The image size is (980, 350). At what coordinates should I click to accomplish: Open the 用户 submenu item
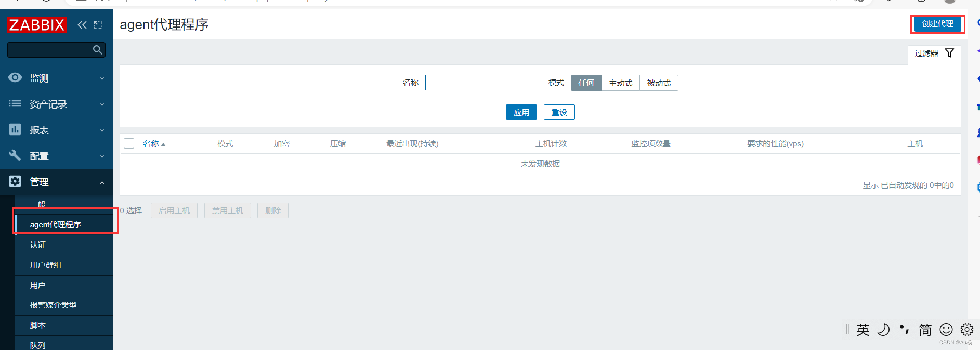click(x=64, y=285)
